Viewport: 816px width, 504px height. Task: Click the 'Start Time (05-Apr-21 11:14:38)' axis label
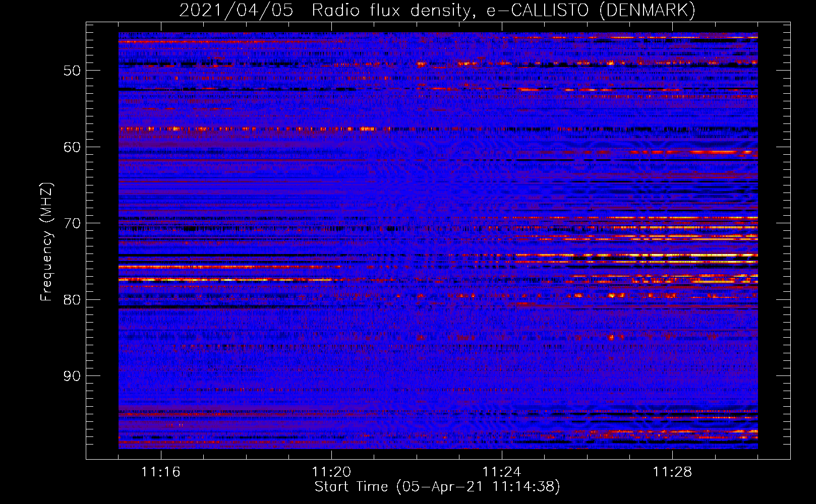[437, 487]
